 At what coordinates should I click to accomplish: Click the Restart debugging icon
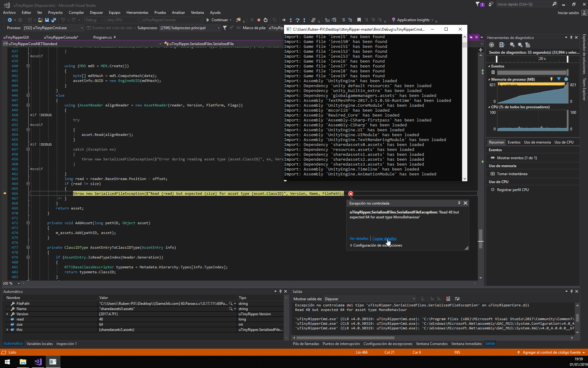266,20
